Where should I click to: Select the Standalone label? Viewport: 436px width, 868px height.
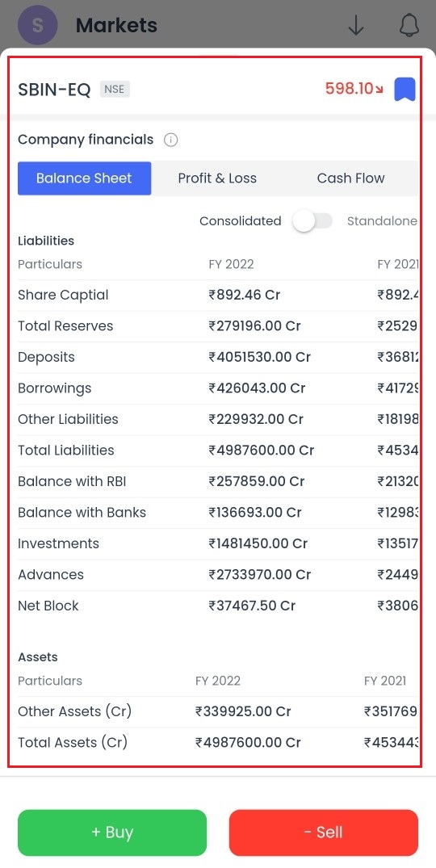click(382, 221)
